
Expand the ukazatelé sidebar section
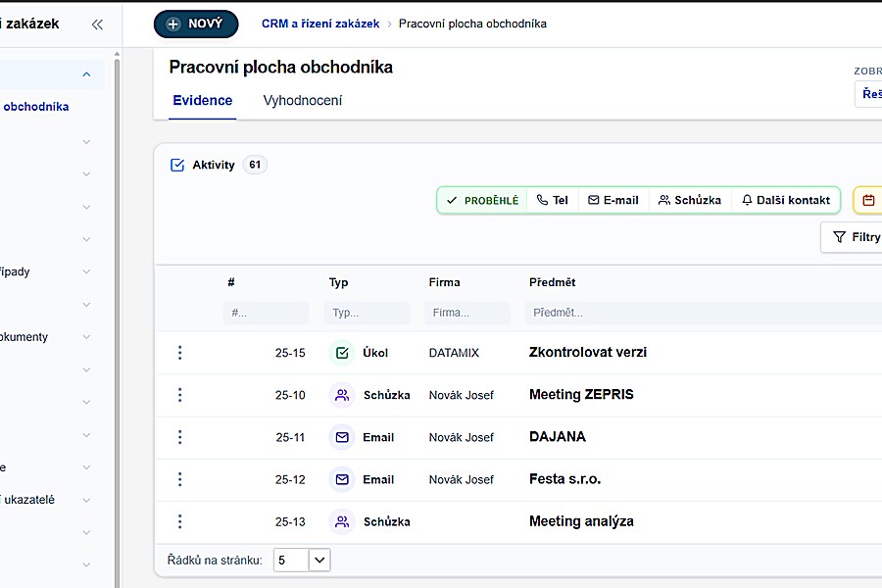click(x=86, y=500)
